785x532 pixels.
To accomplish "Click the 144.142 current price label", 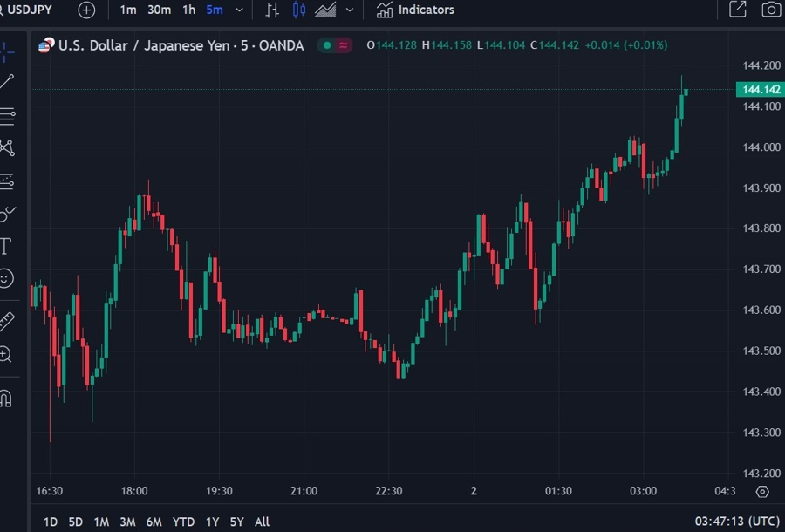I will coord(761,90).
